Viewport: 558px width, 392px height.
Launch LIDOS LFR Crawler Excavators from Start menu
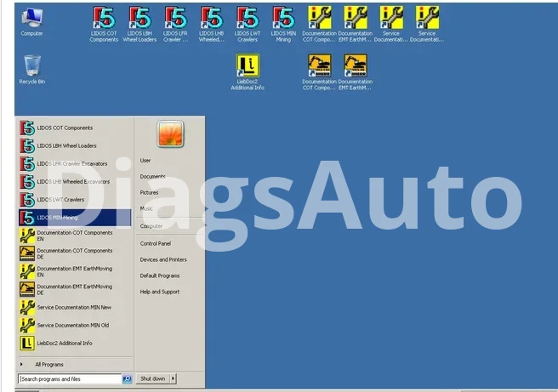click(75, 163)
